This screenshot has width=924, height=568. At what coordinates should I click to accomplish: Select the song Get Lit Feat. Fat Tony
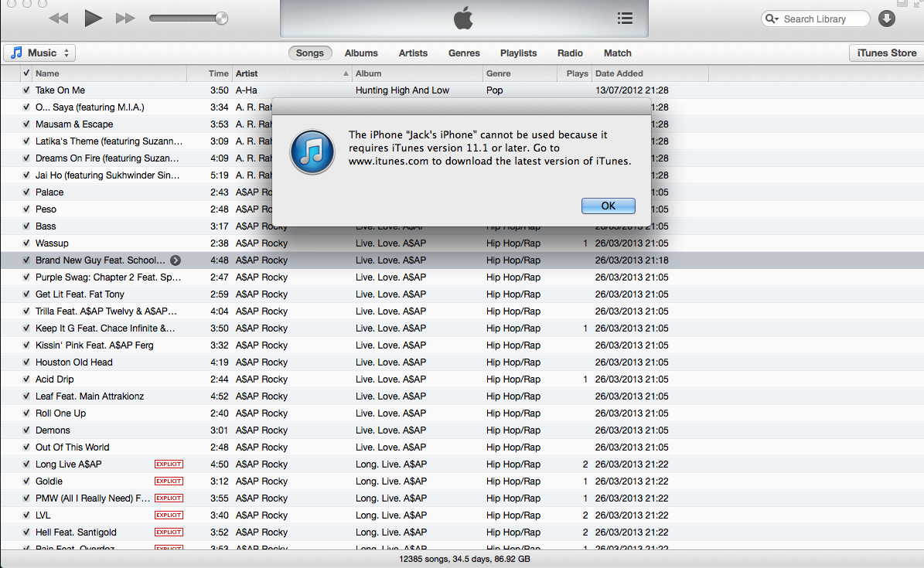point(80,294)
